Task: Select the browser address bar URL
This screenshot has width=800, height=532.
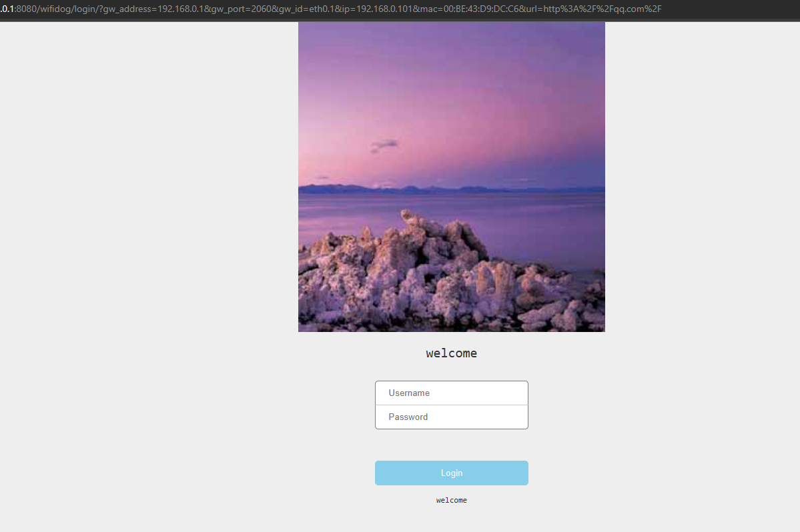Action: [x=331, y=9]
